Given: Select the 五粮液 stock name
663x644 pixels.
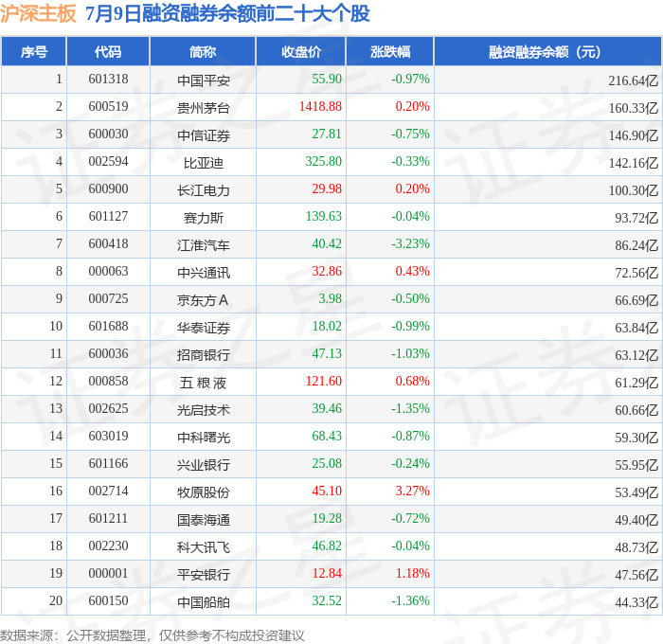Looking at the screenshot, I should 204,383.
